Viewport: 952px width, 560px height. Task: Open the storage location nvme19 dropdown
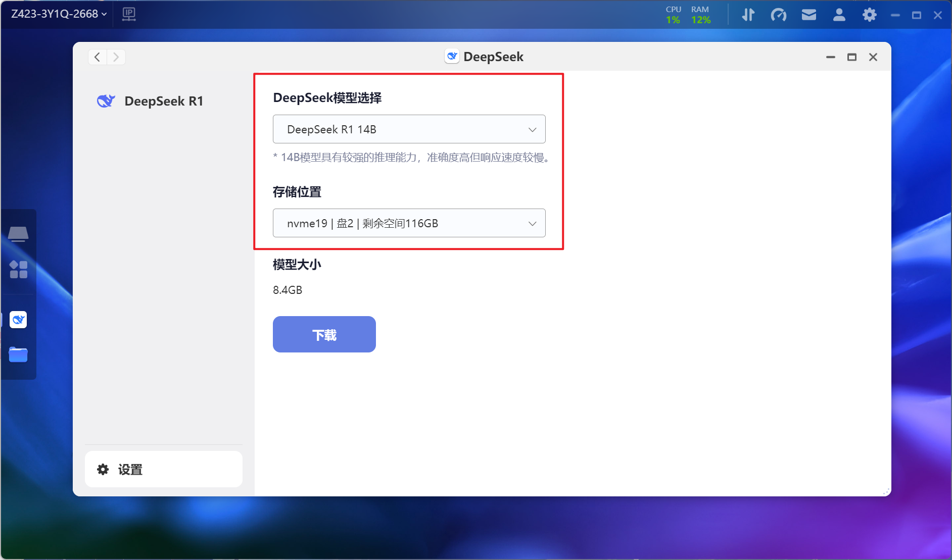[409, 223]
